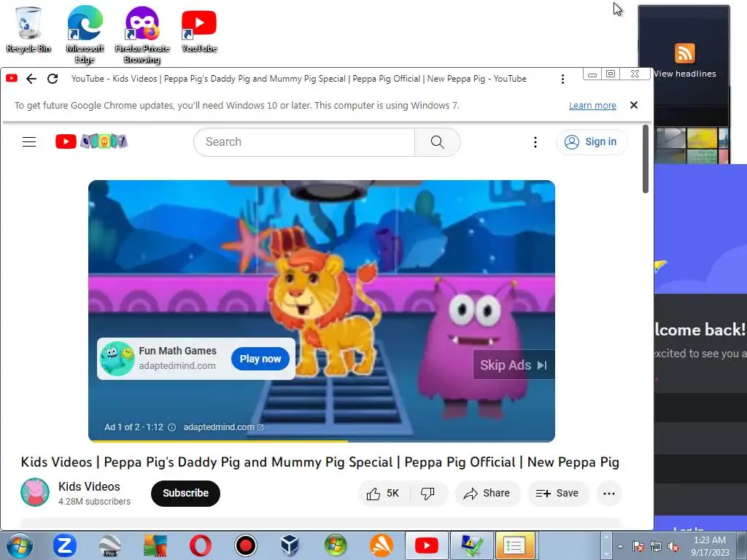The image size is (747, 560).
Task: Click the 4.28M subscribers text
Action: [x=94, y=502]
